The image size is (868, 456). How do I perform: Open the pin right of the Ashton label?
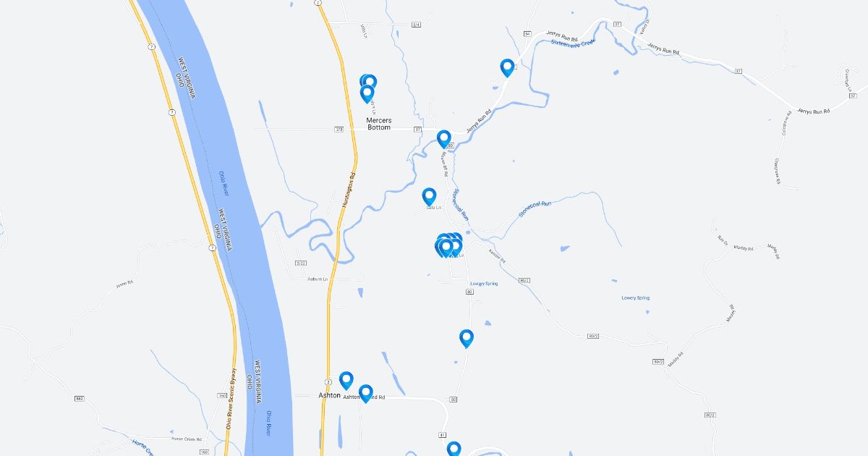tap(346, 381)
